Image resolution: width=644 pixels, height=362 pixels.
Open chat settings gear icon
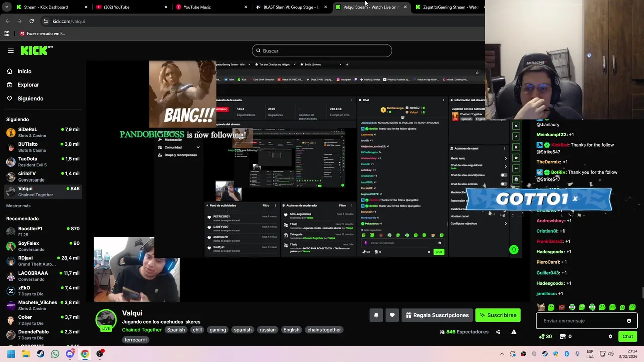(x=610, y=337)
